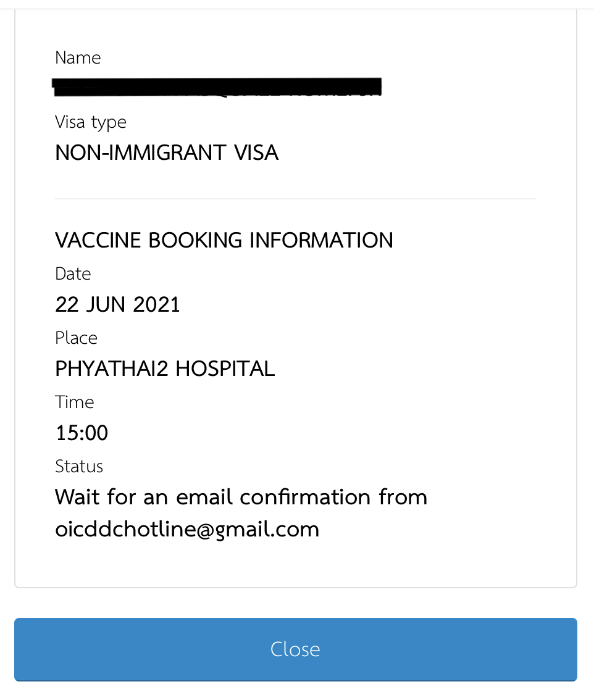Select the blacked-out name field
The width and height of the screenshot is (594, 700).
coord(217,87)
